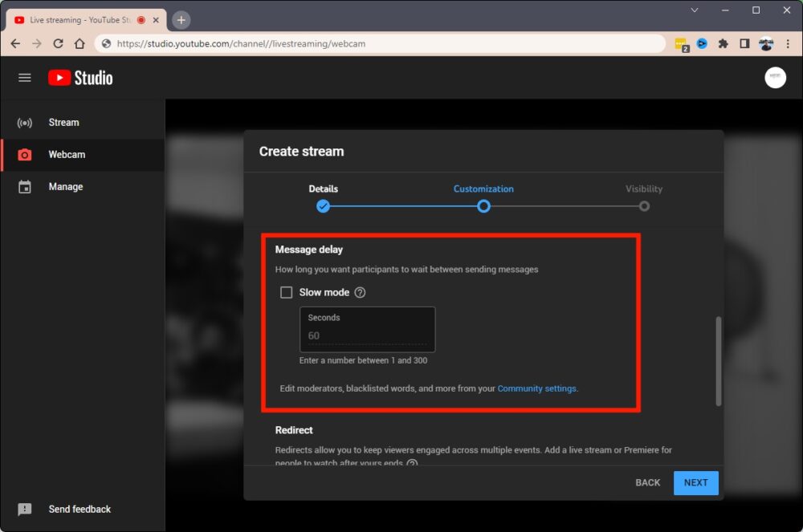Click the Send feedback icon
The width and height of the screenshot is (803, 532).
pos(25,510)
